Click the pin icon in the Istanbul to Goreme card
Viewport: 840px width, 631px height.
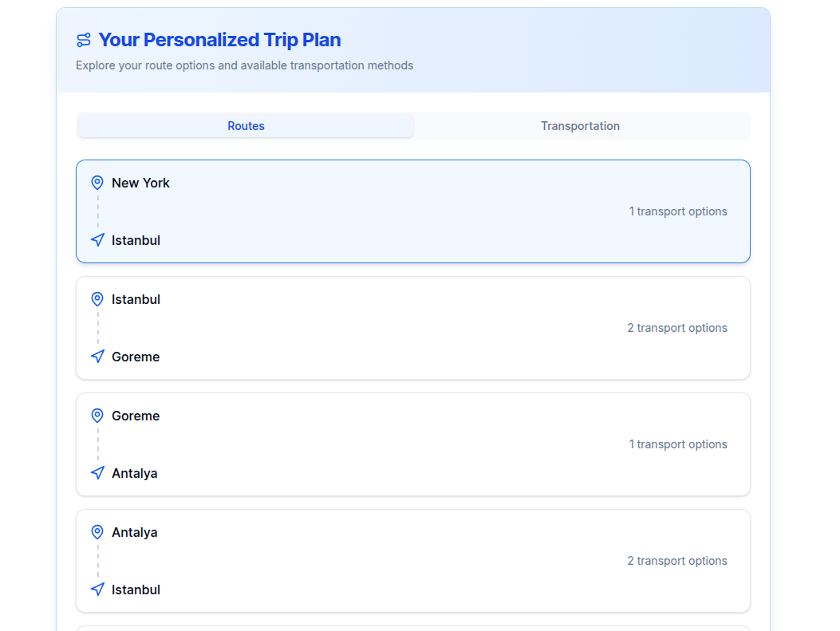pyautogui.click(x=97, y=299)
